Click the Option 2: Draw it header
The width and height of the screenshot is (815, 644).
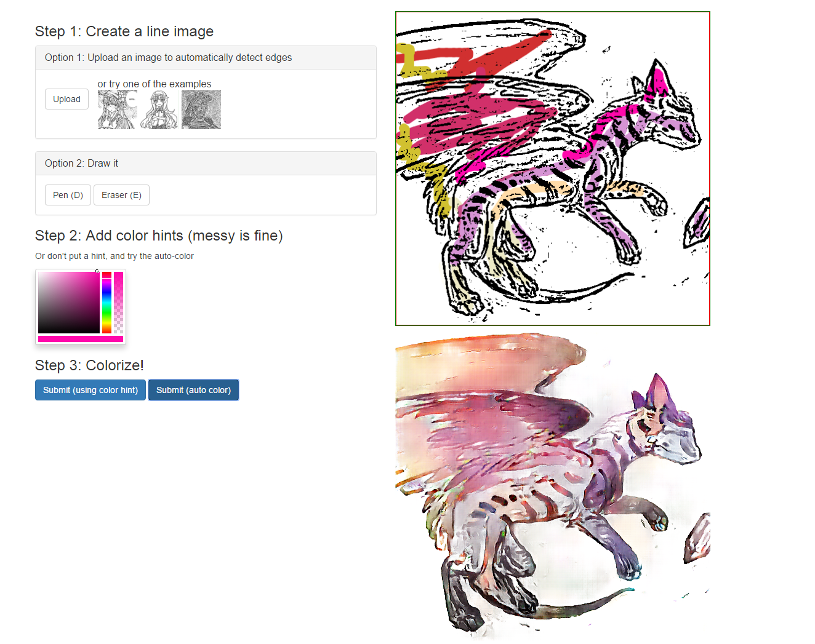pyautogui.click(x=206, y=164)
